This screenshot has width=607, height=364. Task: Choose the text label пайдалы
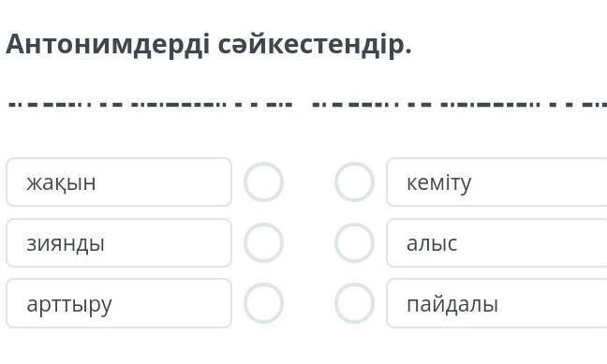452,304
